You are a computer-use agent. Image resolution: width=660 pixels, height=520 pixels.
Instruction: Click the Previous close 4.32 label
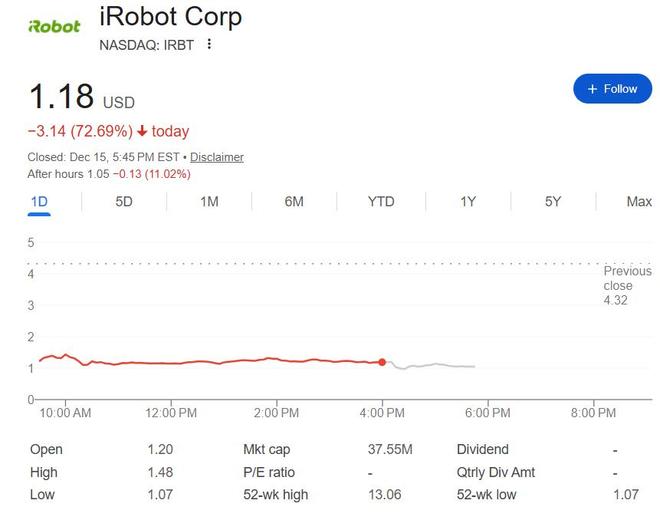coord(627,285)
